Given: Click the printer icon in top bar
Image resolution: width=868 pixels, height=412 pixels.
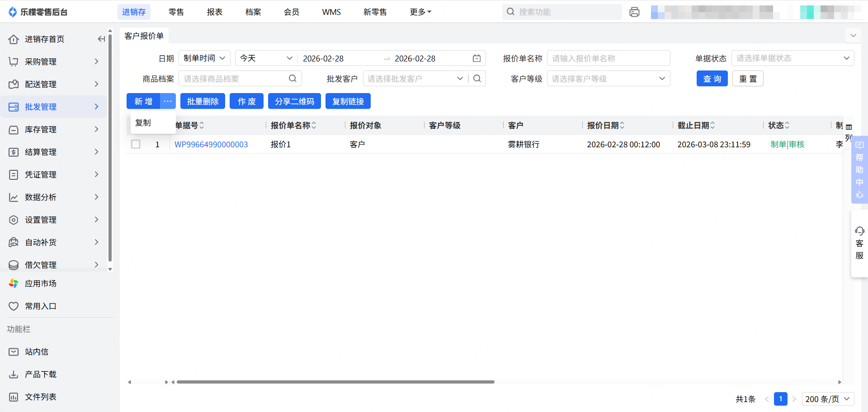Looking at the screenshot, I should [634, 12].
